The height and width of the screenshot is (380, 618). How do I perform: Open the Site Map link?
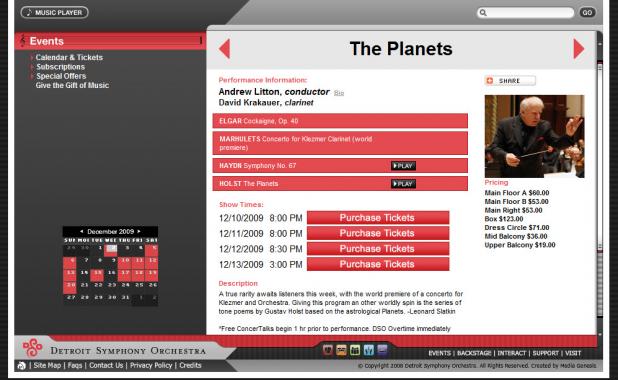click(x=47, y=365)
